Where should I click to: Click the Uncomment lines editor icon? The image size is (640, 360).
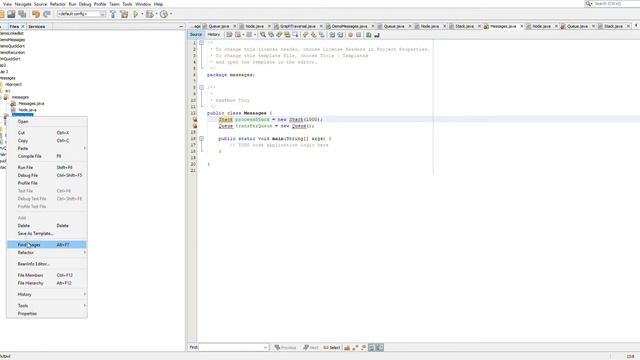pos(377,35)
